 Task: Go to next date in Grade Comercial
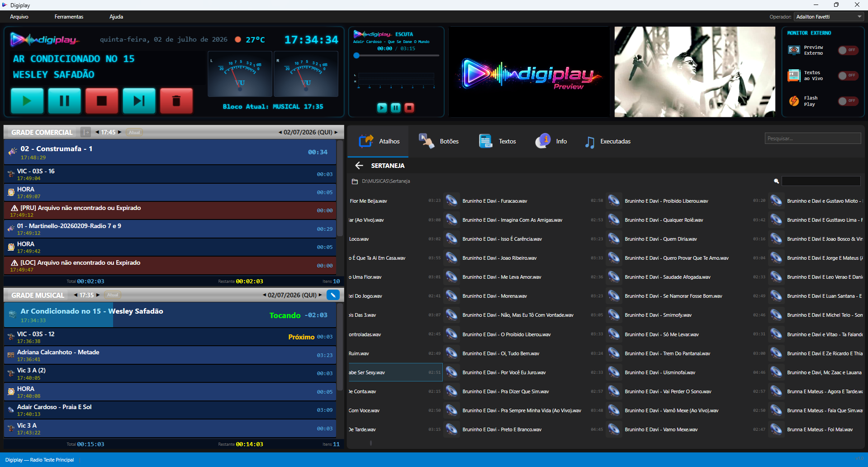pyautogui.click(x=336, y=132)
